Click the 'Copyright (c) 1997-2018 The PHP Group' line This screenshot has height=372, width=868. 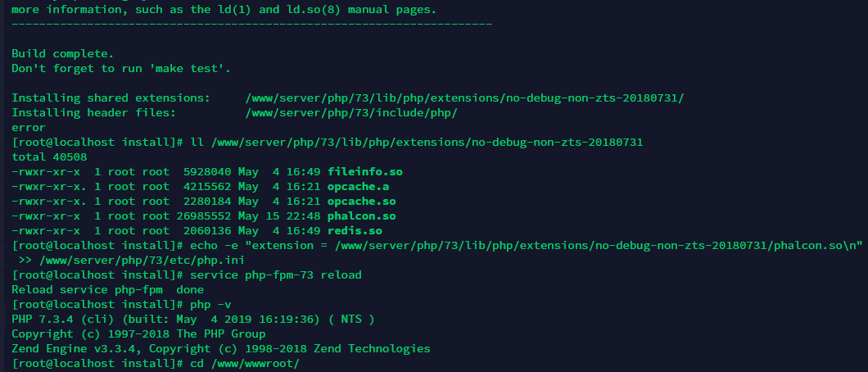point(138,333)
